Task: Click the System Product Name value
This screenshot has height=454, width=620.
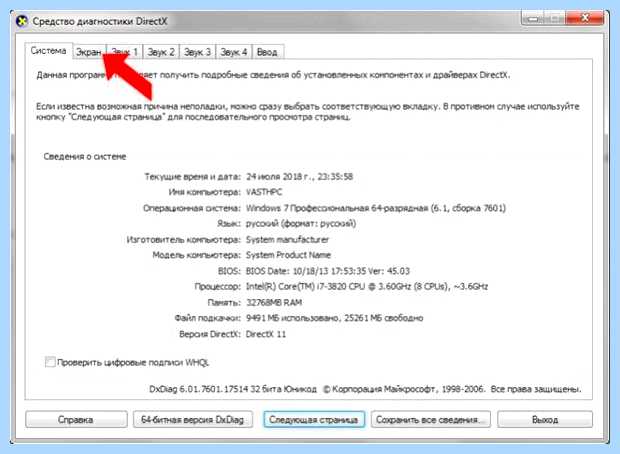Action: click(x=288, y=255)
